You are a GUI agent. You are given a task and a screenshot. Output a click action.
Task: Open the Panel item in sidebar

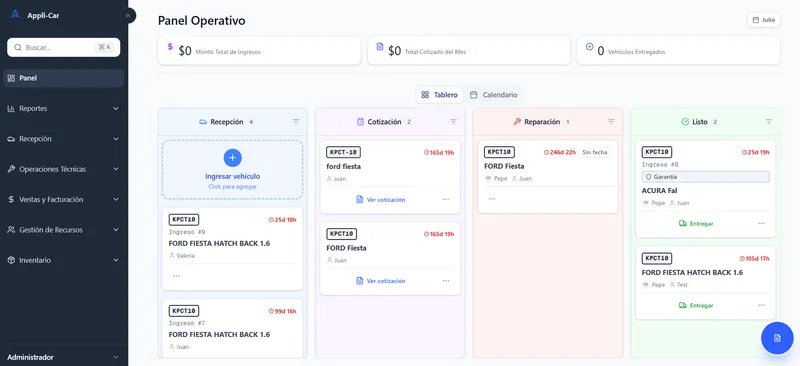click(x=64, y=78)
